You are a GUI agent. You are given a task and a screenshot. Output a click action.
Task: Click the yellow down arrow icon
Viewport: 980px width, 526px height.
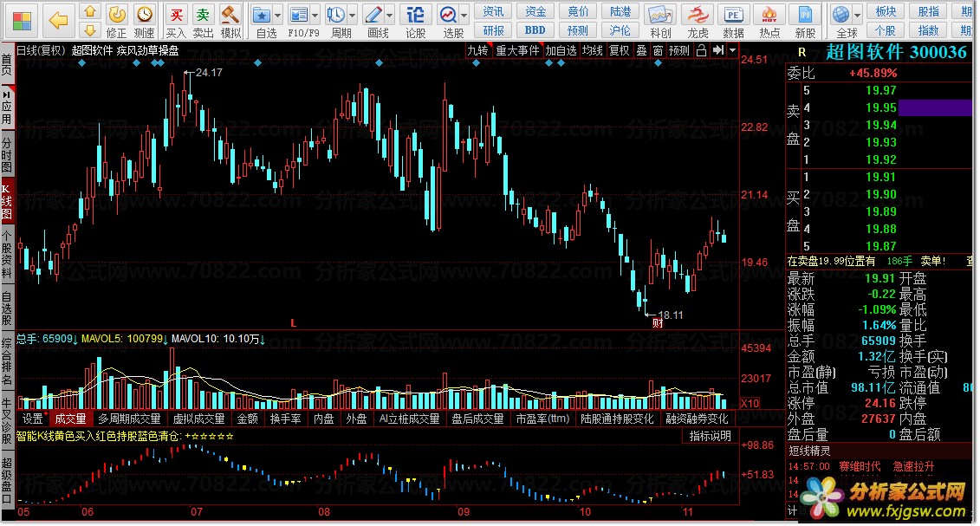(x=91, y=30)
